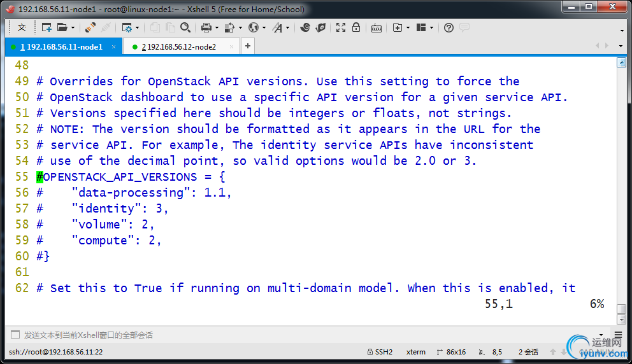Screen dimensions: 632x364
Task: Click the tab scroll left arrow
Action: [598, 46]
